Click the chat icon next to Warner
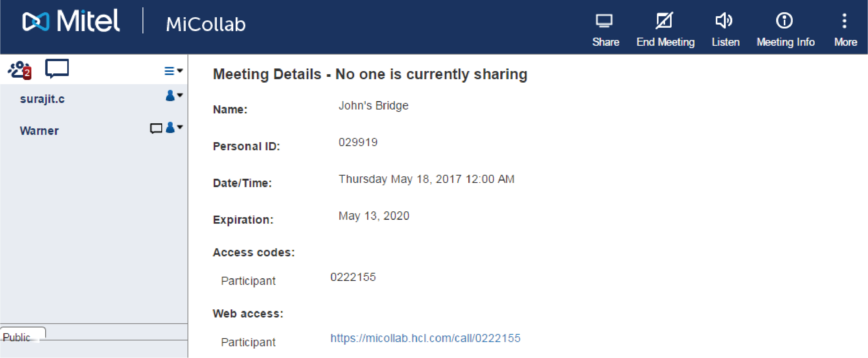Screen dimensions: 868x358 tap(156, 128)
